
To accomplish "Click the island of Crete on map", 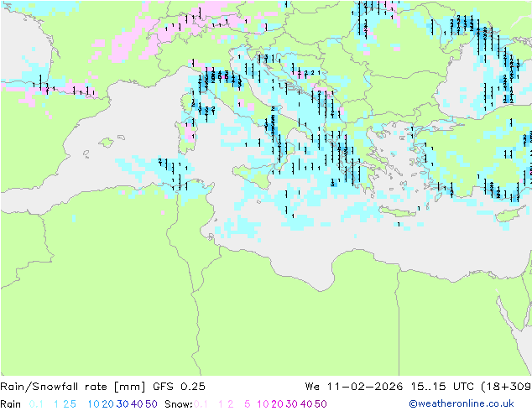I will (397, 211).
